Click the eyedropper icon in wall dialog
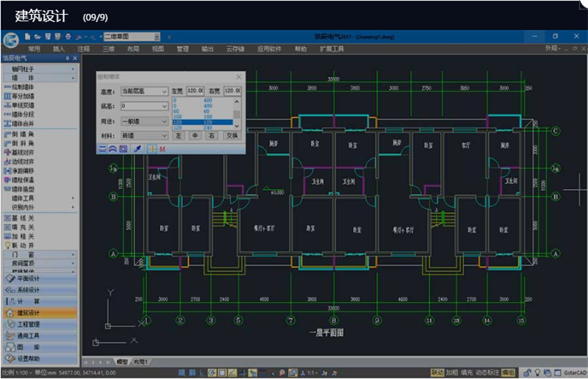The width and height of the screenshot is (588, 379). tap(136, 148)
